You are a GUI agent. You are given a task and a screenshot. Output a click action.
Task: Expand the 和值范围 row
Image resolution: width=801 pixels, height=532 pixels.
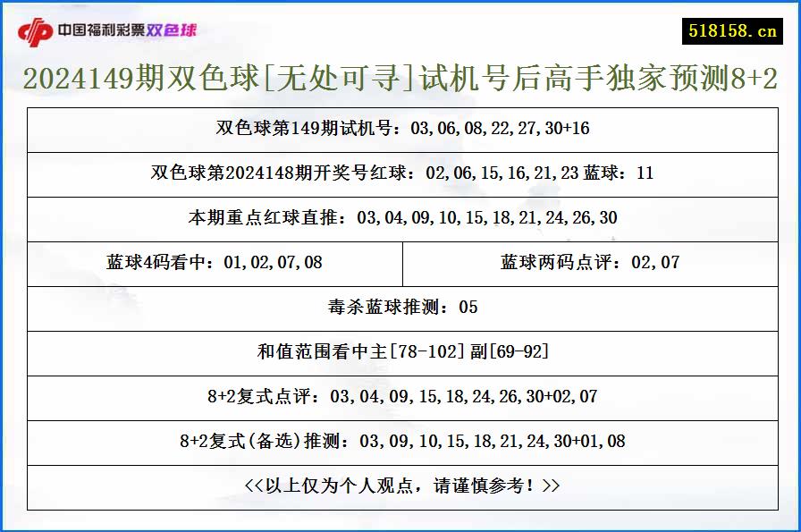coord(400,352)
